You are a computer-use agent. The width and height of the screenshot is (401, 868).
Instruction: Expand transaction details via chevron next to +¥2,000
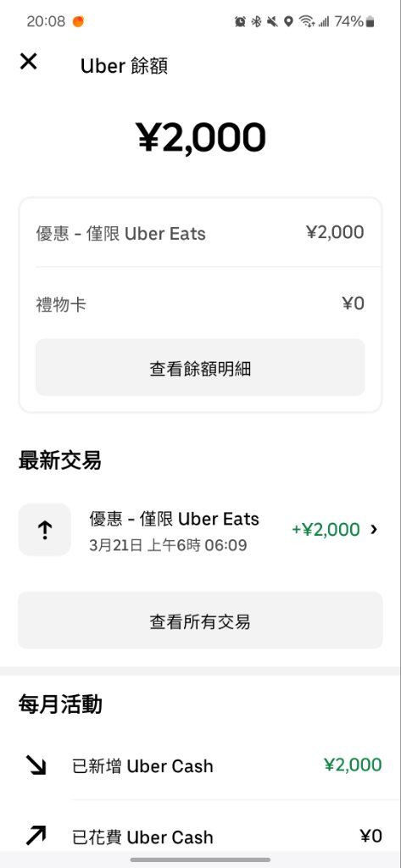[x=374, y=529]
